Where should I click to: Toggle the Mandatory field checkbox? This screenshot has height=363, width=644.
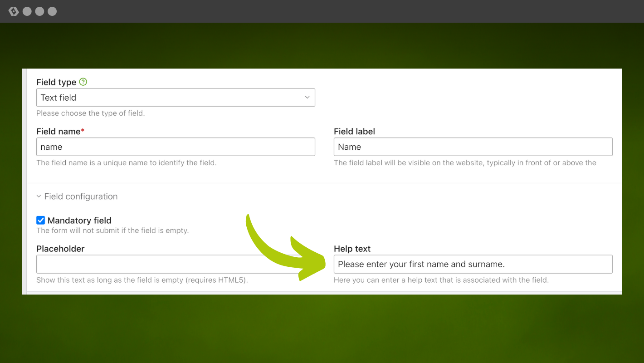pyautogui.click(x=41, y=221)
